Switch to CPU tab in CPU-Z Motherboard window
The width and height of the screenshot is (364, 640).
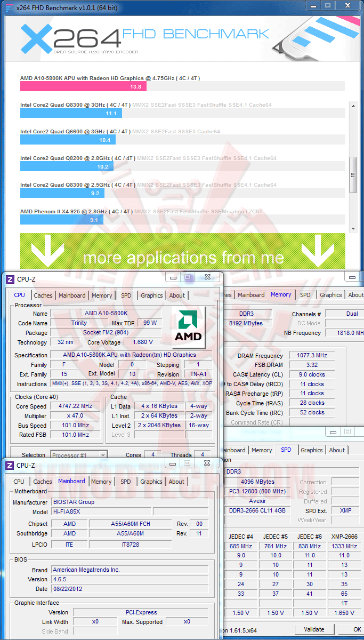pos(19,482)
